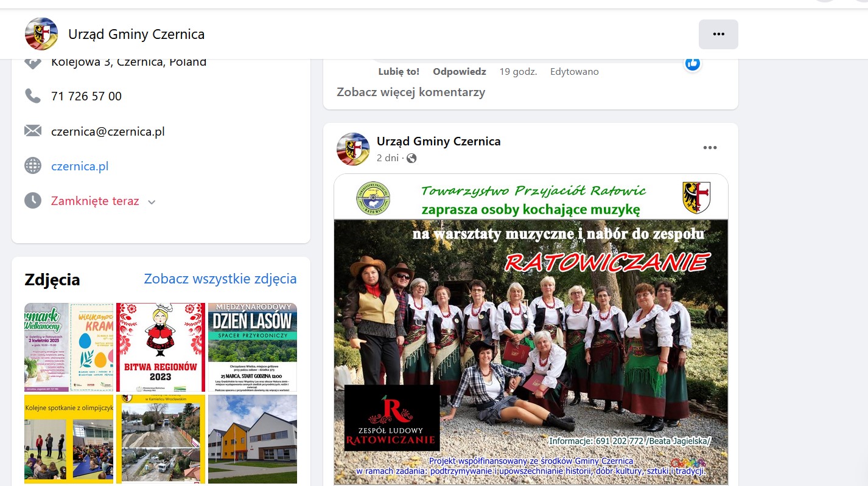The width and height of the screenshot is (868, 486).
Task: Open the Kamieniec Wrocławski road photo thumbnail
Action: point(161,439)
